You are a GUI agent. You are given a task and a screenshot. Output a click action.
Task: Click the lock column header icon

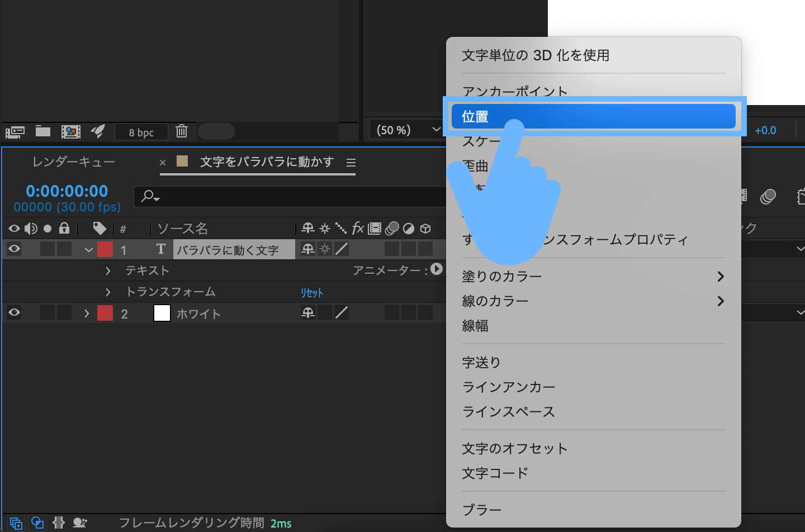(64, 227)
